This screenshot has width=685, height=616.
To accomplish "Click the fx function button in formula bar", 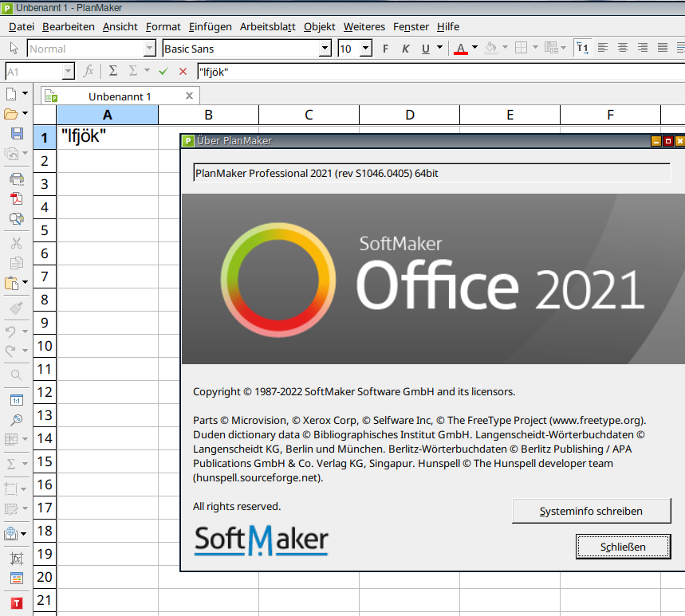I will 89,71.
